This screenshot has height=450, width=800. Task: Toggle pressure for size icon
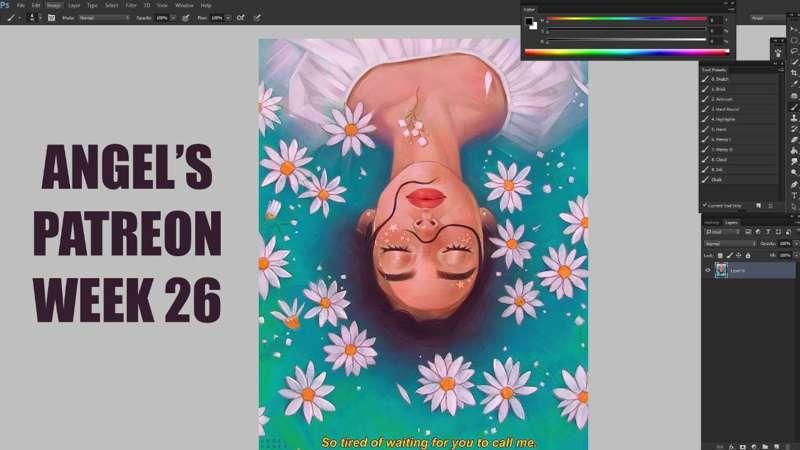pos(257,18)
